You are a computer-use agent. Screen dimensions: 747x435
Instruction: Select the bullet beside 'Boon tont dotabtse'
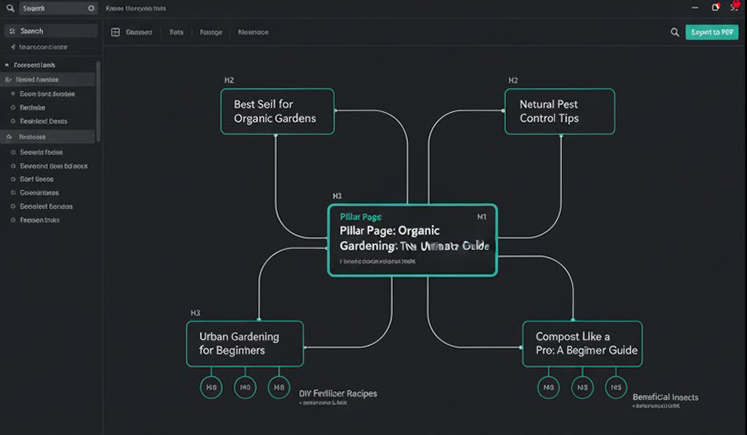[13, 94]
